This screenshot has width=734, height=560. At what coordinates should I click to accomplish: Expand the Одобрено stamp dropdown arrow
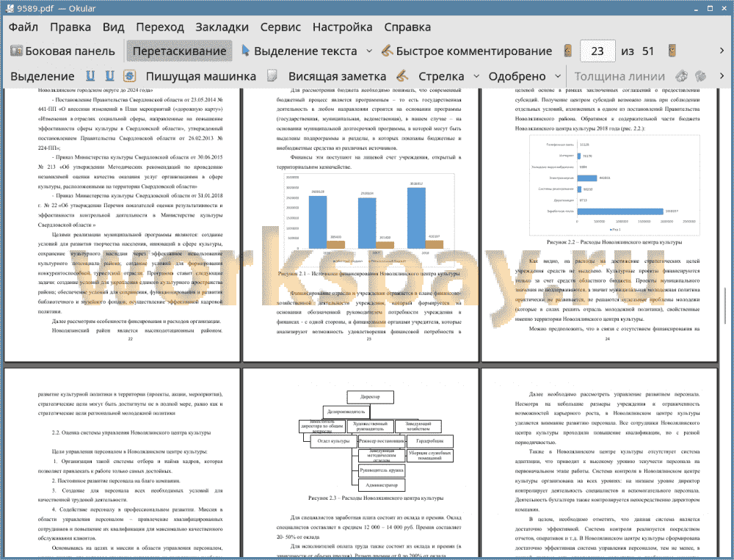[558, 76]
